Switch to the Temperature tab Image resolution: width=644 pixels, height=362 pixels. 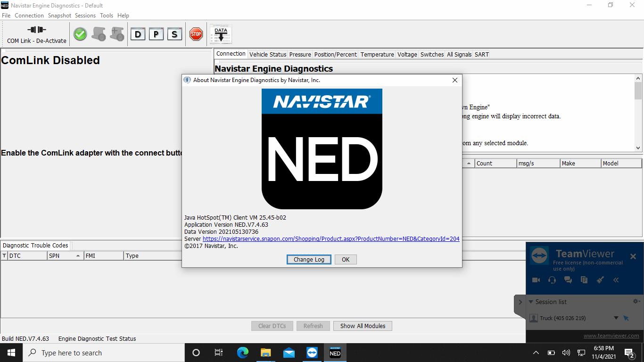377,54
